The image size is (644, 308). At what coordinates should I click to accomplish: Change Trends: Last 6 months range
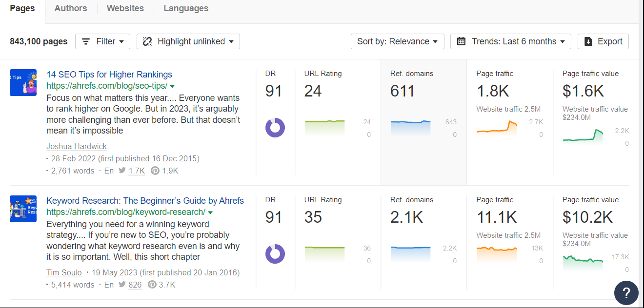tap(511, 41)
